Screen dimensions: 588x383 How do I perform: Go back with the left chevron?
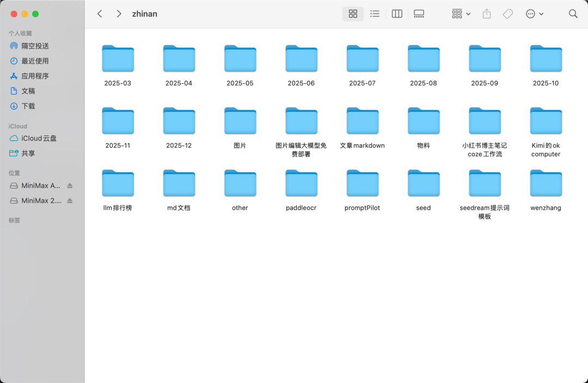coord(100,14)
